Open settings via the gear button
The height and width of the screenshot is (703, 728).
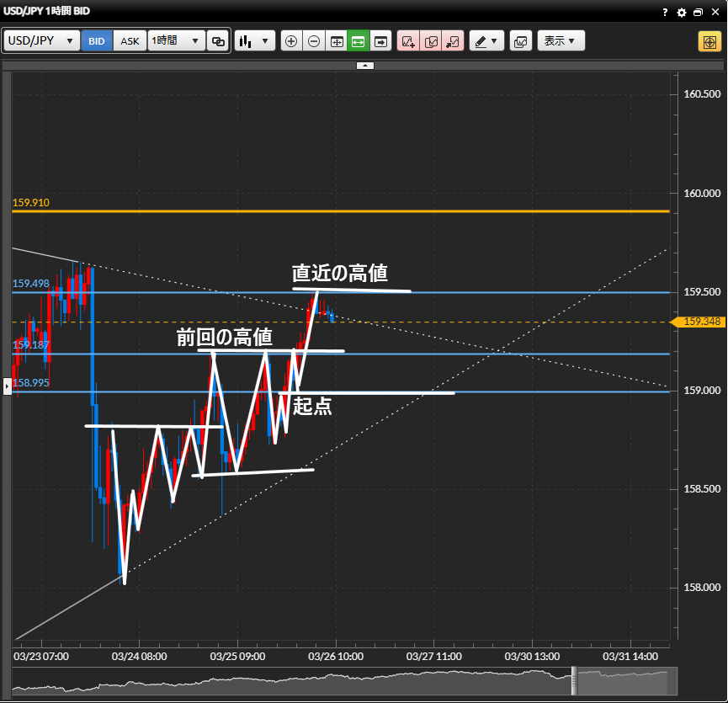[682, 13]
